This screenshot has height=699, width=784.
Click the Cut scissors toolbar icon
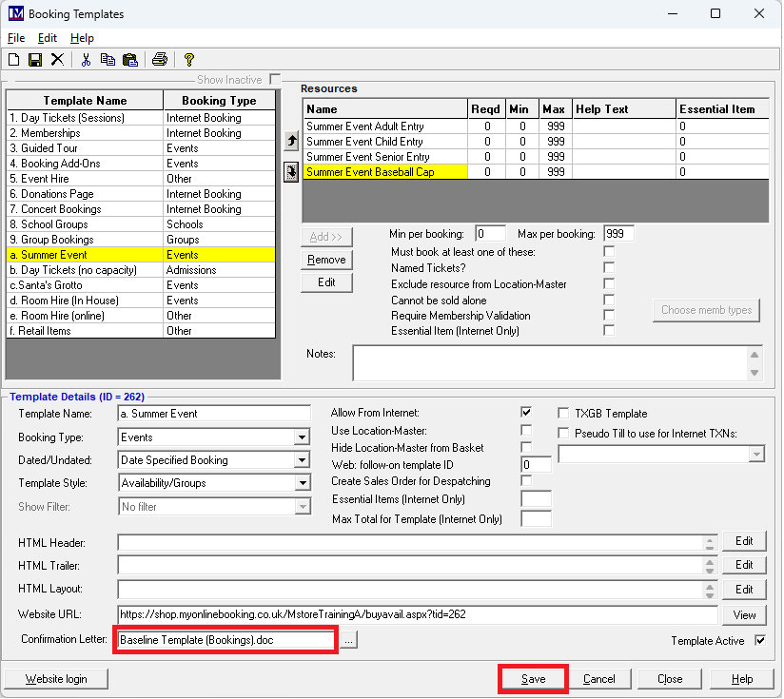coord(86,59)
